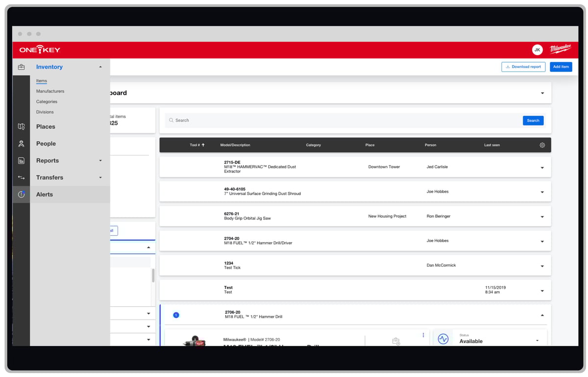
Task: Select the Transfers arrows icon
Action: [x=21, y=177]
